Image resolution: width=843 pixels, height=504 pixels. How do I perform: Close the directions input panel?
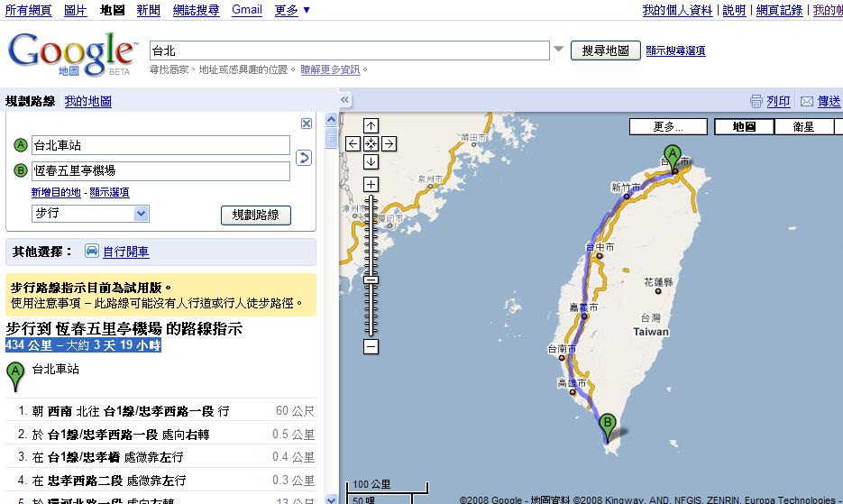(307, 124)
